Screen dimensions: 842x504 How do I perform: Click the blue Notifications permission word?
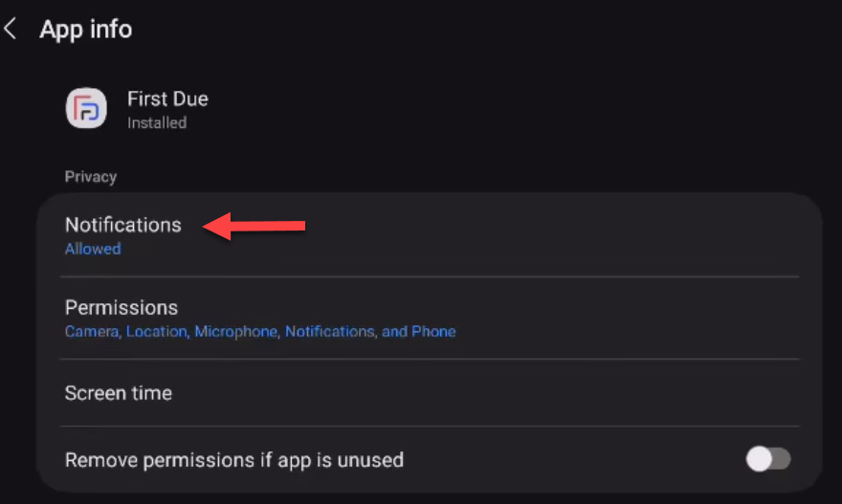(330, 332)
